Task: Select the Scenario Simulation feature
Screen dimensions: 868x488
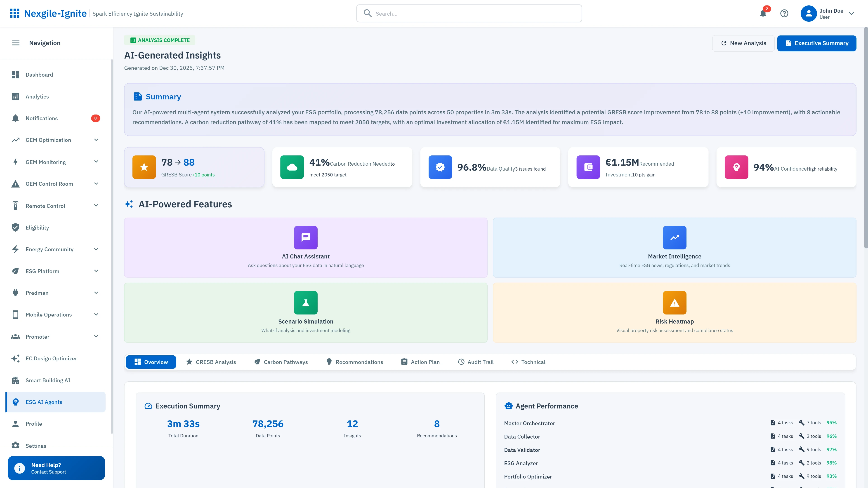Action: coord(305,312)
